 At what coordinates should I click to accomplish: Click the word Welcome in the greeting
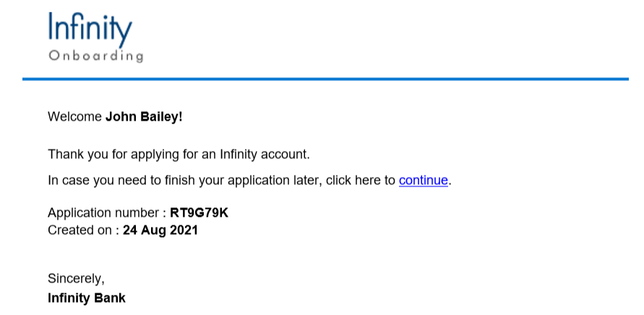point(74,116)
